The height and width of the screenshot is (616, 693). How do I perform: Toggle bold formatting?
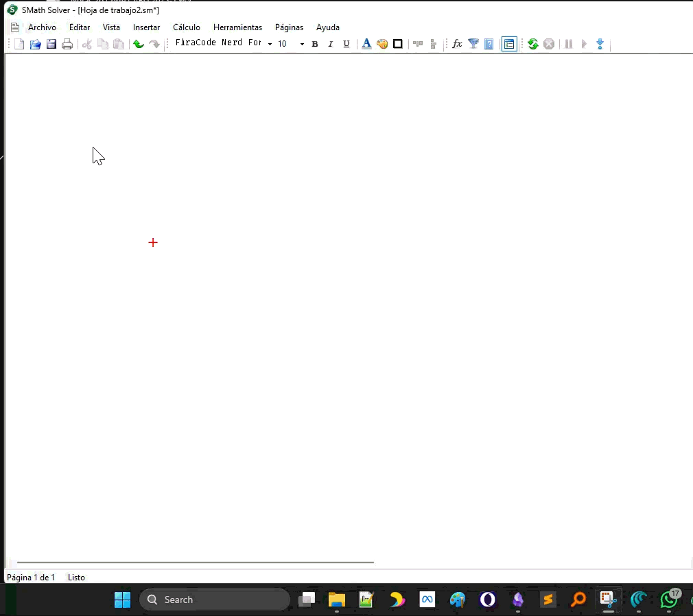(315, 44)
